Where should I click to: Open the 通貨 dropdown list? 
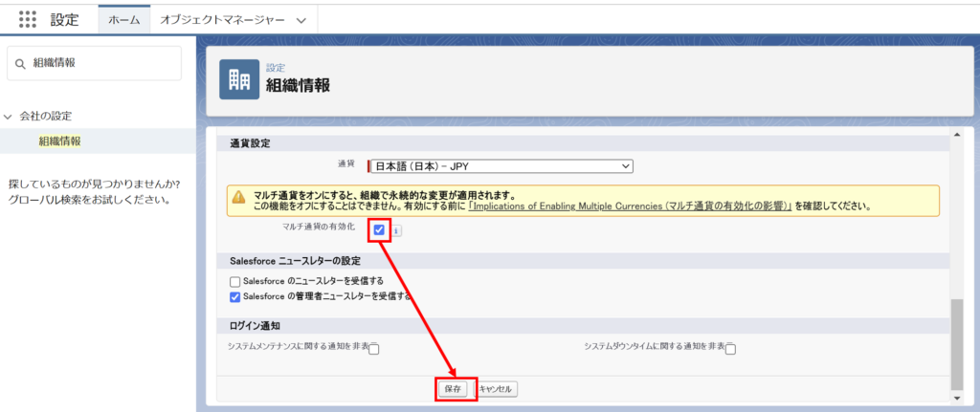point(501,165)
